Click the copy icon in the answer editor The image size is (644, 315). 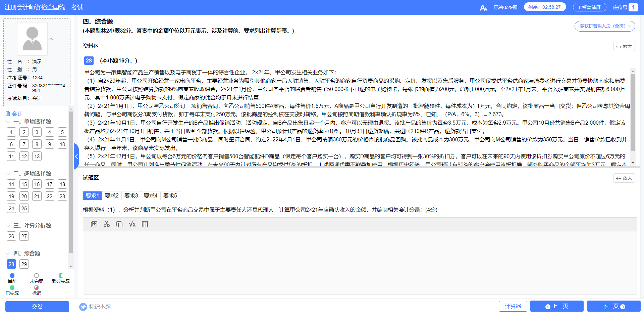(119, 224)
